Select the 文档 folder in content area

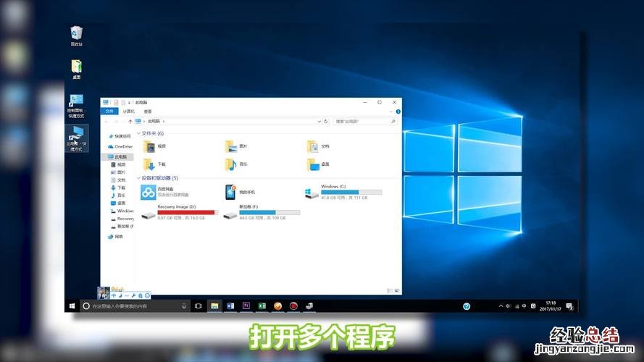pyautogui.click(x=318, y=146)
